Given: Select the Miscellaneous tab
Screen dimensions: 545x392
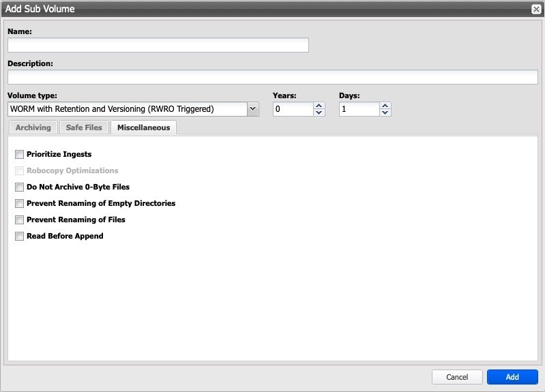Looking at the screenshot, I should click(x=143, y=127).
